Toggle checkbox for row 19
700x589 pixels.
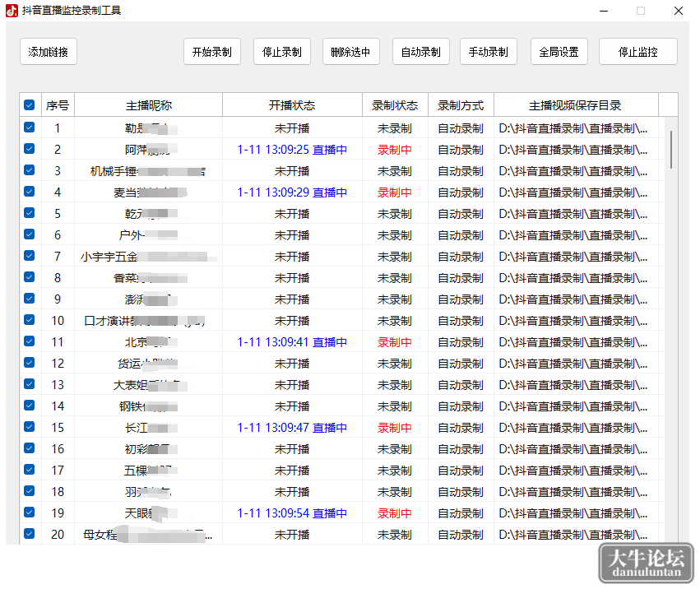[x=30, y=512]
